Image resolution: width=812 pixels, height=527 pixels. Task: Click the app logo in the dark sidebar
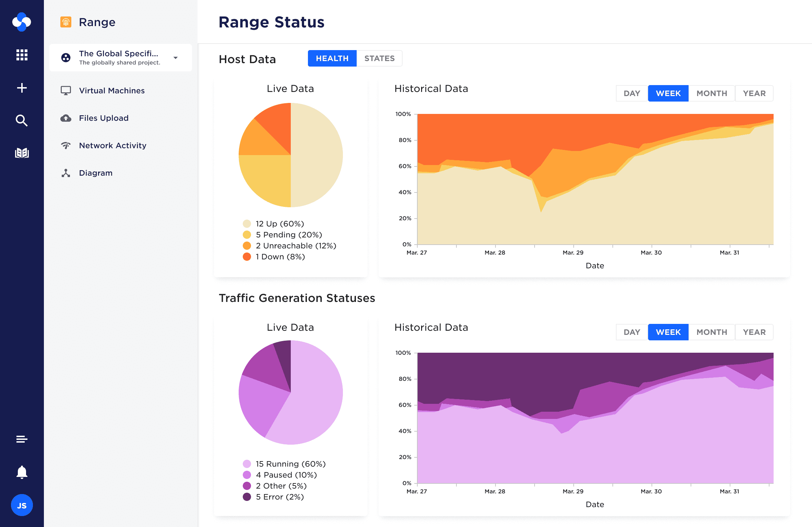[x=22, y=22]
